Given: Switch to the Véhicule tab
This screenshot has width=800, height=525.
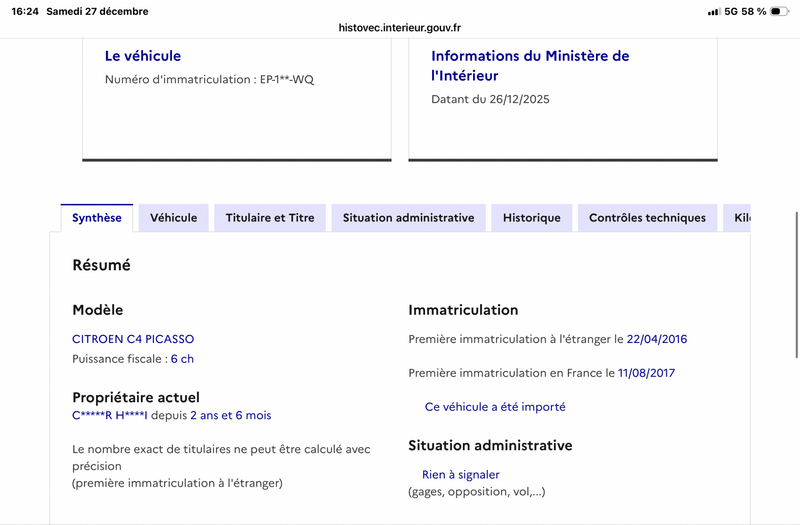Looking at the screenshot, I should [173, 218].
